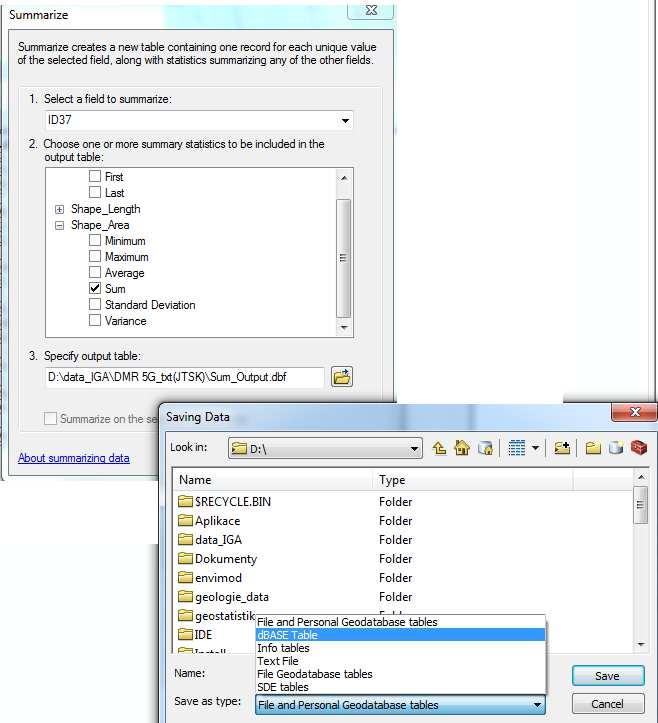This screenshot has width=658, height=723.
Task: Select the geologie_data folder name
Action: [231, 597]
